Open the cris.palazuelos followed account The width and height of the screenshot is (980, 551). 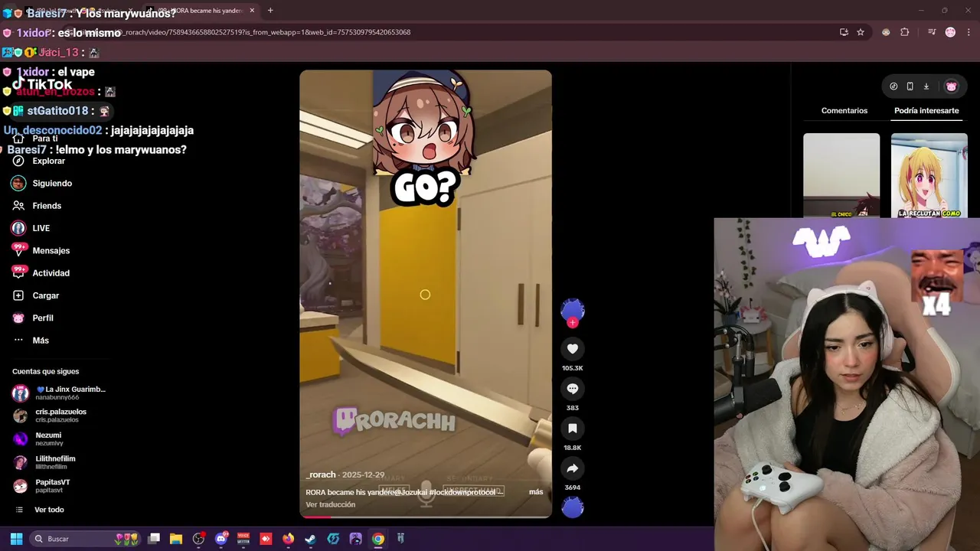pos(50,416)
